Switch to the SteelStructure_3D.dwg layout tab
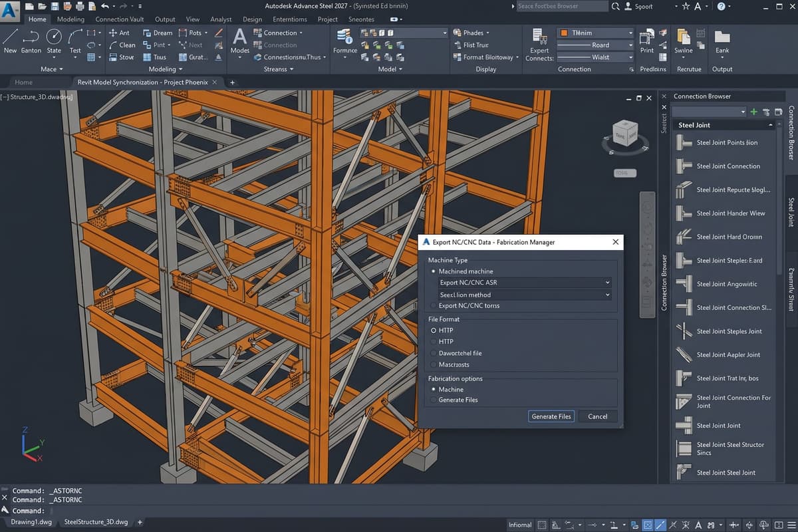This screenshot has width=798, height=532. [x=96, y=522]
